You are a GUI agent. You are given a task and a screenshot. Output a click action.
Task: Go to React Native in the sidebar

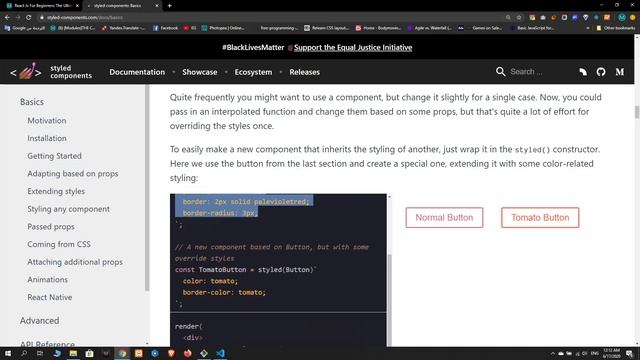pos(49,297)
